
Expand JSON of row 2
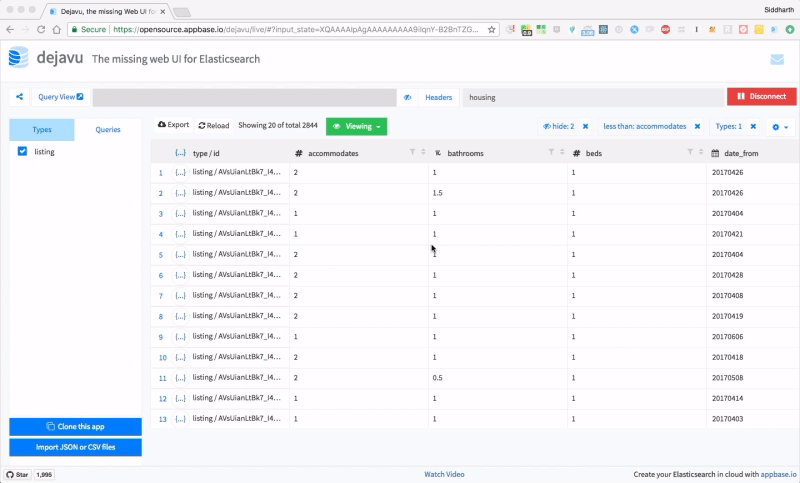click(180, 193)
